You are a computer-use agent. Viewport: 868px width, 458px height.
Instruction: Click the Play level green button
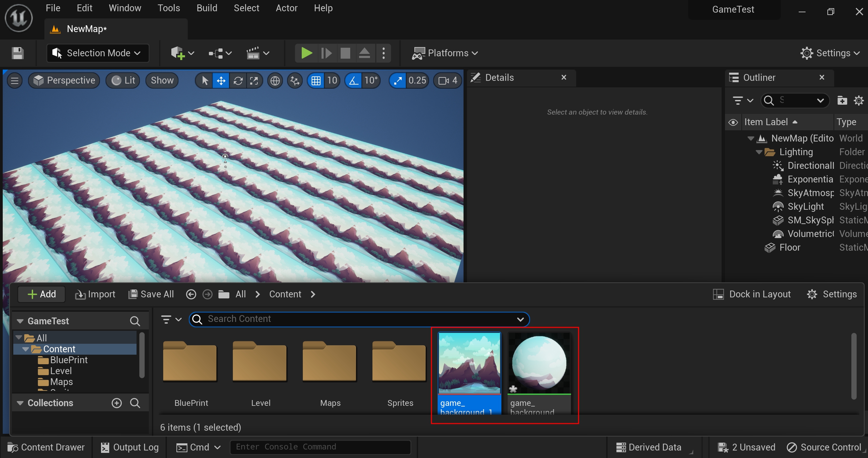[x=306, y=53]
